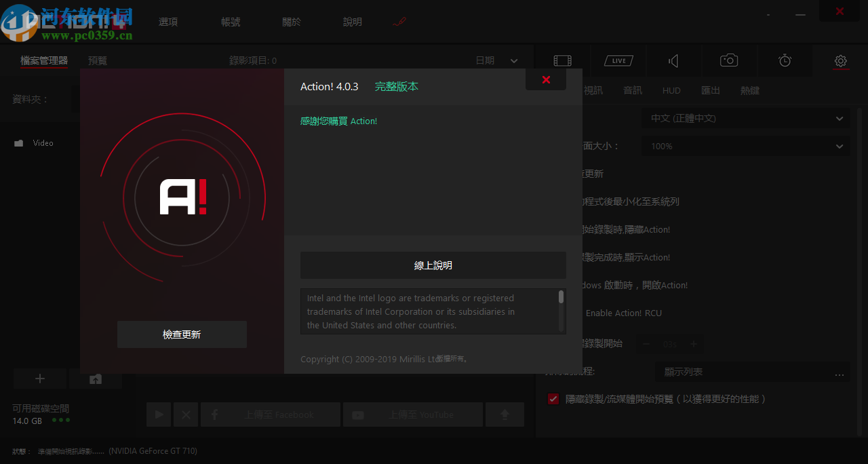Image resolution: width=868 pixels, height=464 pixels.
Task: Toggle open Action! at Windows startup
Action: pos(553,285)
